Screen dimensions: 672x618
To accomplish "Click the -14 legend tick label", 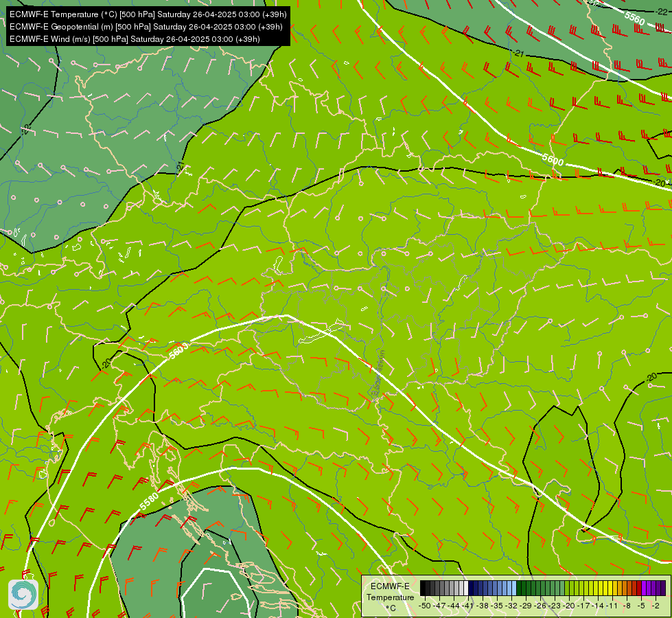I will (598, 606).
